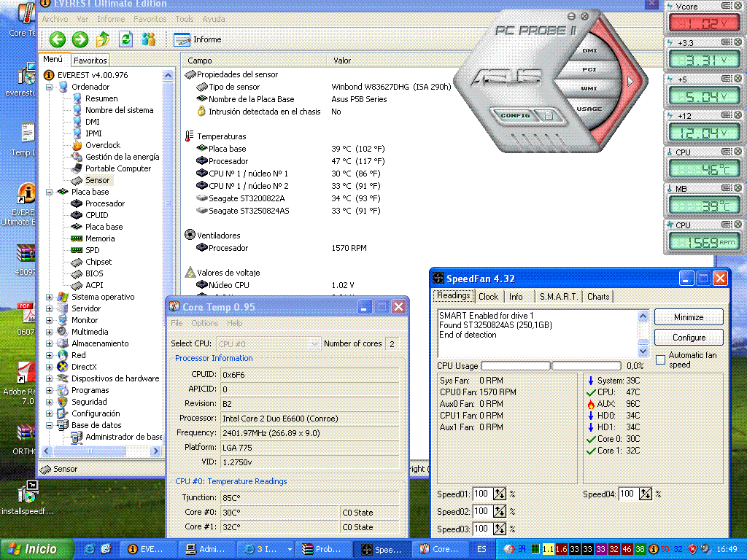Click the Procesador temperature row in EVEREST
This screenshot has width=747, height=560.
pyautogui.click(x=290, y=161)
